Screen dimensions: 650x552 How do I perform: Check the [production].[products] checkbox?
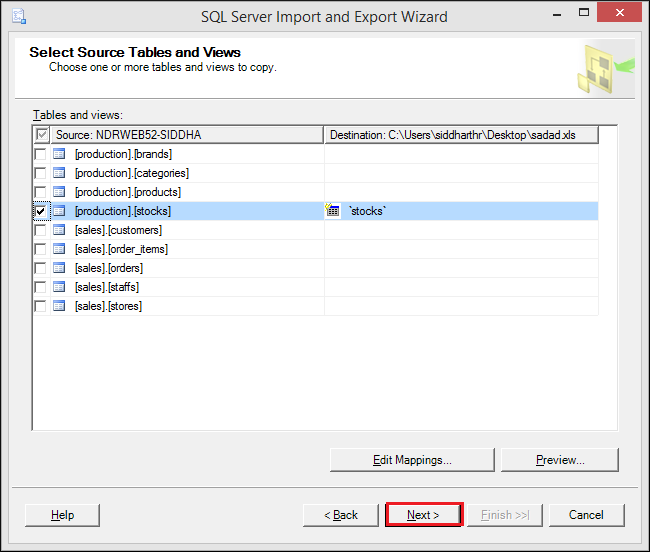click(40, 192)
